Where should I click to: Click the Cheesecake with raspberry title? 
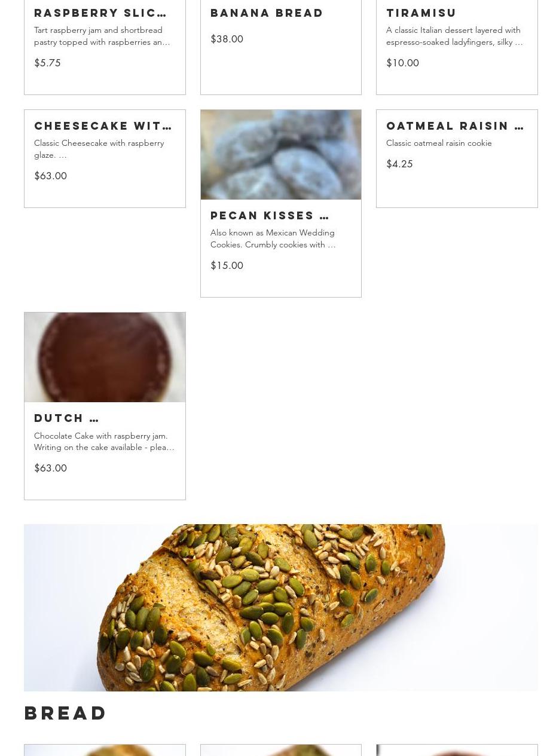tap(103, 126)
